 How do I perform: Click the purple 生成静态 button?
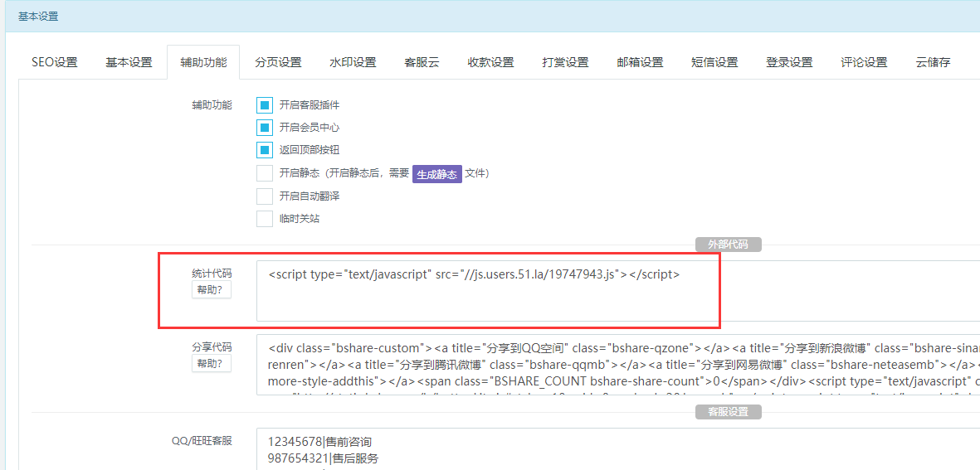point(436,174)
